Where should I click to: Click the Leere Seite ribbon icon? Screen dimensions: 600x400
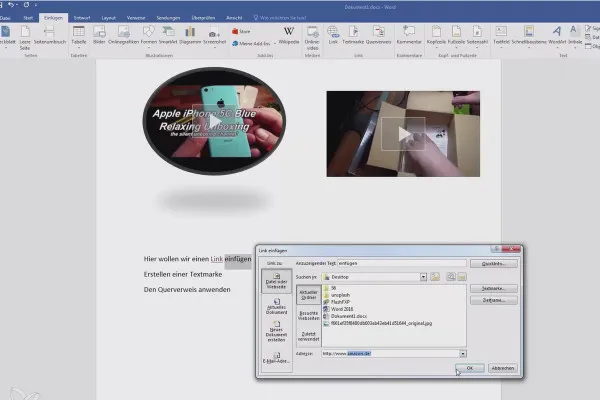coord(25,38)
